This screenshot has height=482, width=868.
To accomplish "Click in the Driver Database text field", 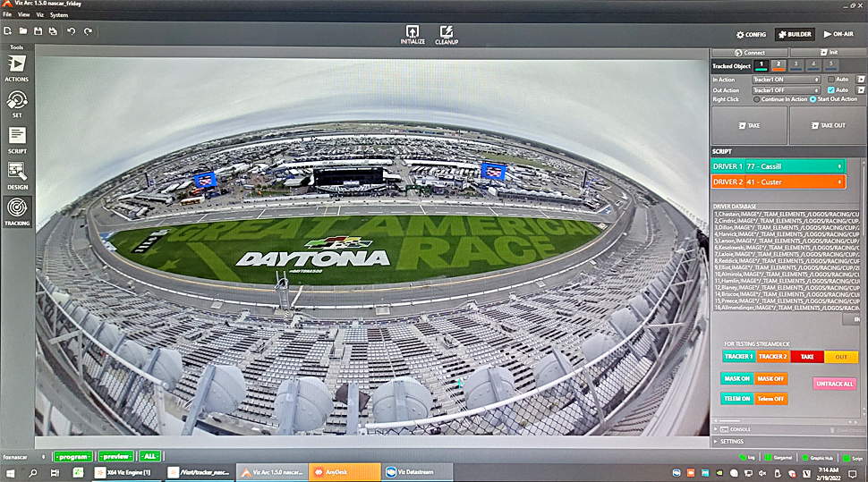I will [x=786, y=260].
